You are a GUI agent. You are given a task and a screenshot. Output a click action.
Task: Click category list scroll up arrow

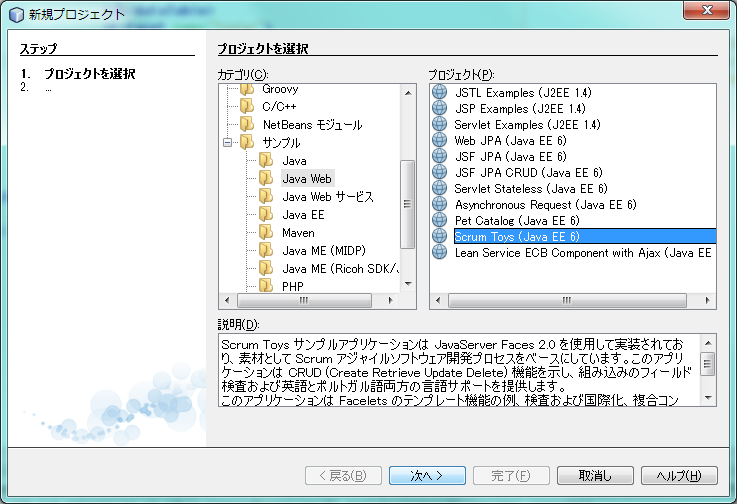point(408,93)
